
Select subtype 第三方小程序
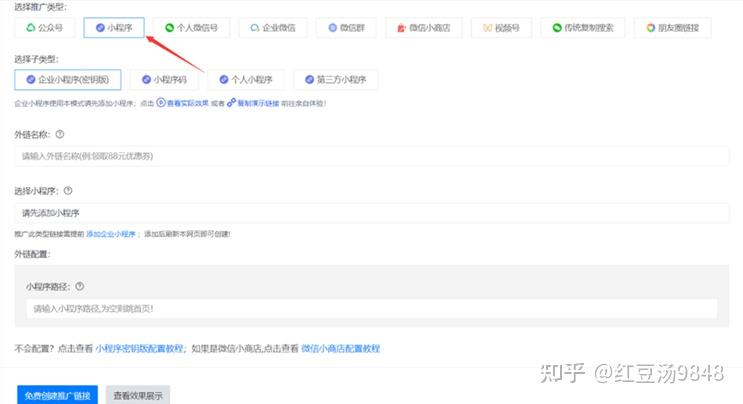pos(335,80)
